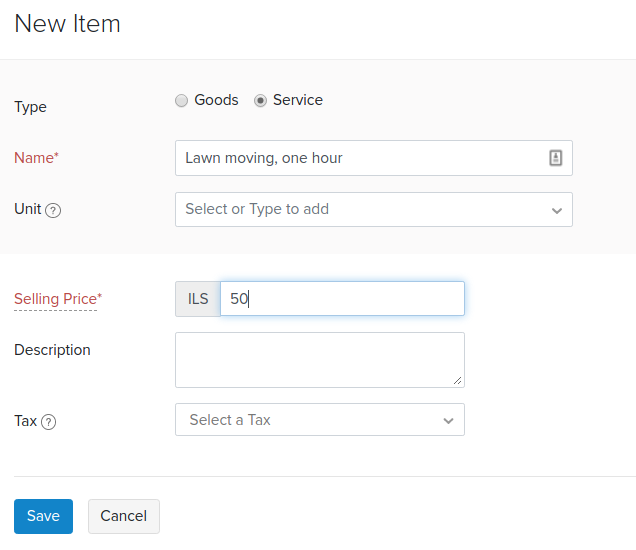Click the Selling Price input showing 50
636x550 pixels.
click(x=342, y=299)
